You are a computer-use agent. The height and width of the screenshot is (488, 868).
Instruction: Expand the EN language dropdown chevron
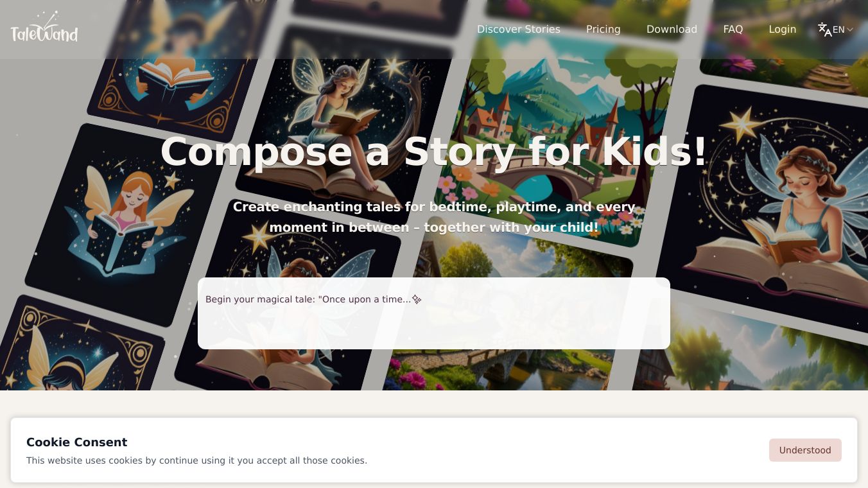tap(850, 30)
